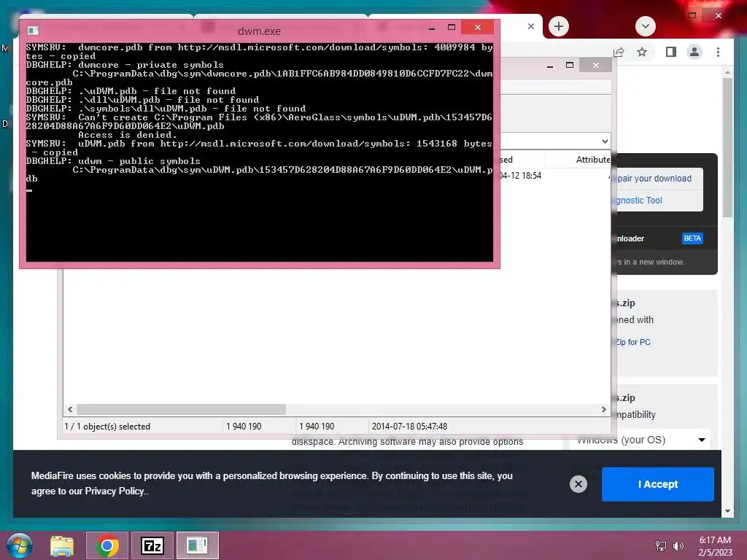Expand the 7-Zip address path dropdown
Viewport: 747px width, 560px height.
coord(605,141)
